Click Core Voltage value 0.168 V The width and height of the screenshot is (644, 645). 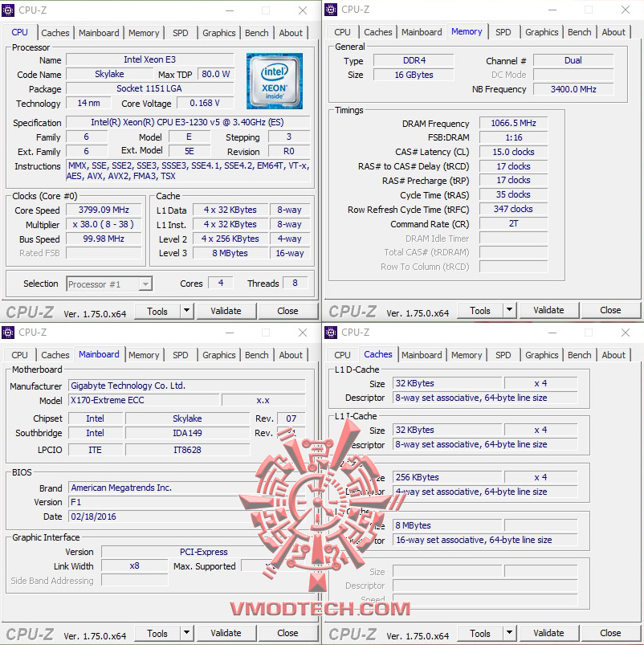(x=205, y=103)
